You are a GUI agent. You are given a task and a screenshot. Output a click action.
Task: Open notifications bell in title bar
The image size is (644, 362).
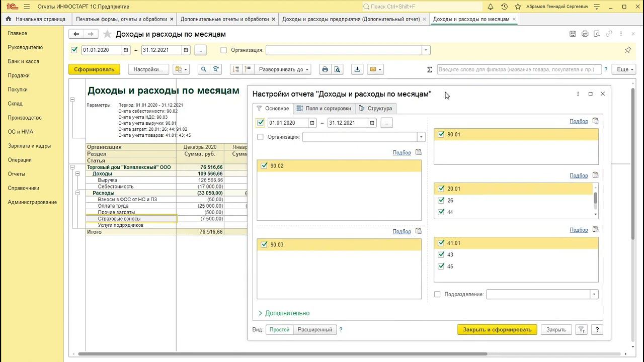coord(491,7)
